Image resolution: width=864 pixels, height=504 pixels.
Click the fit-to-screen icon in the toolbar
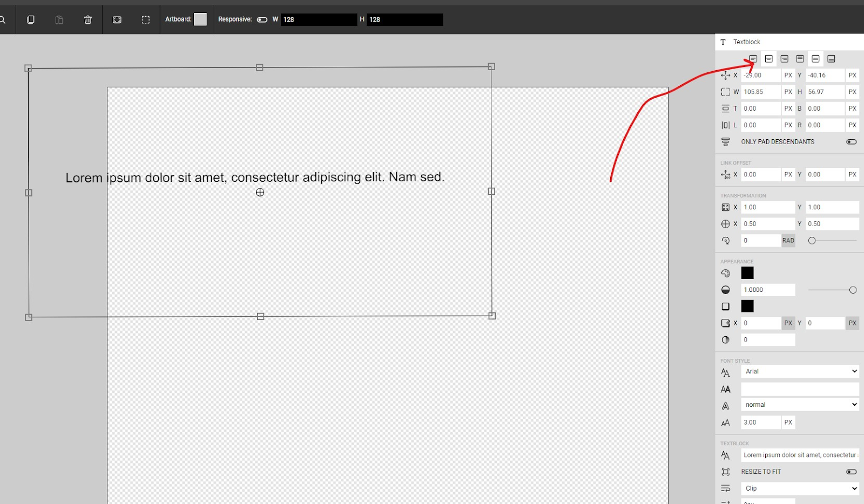117,19
